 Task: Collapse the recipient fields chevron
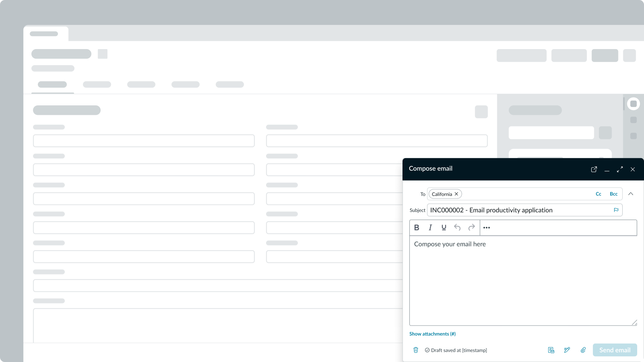click(631, 194)
